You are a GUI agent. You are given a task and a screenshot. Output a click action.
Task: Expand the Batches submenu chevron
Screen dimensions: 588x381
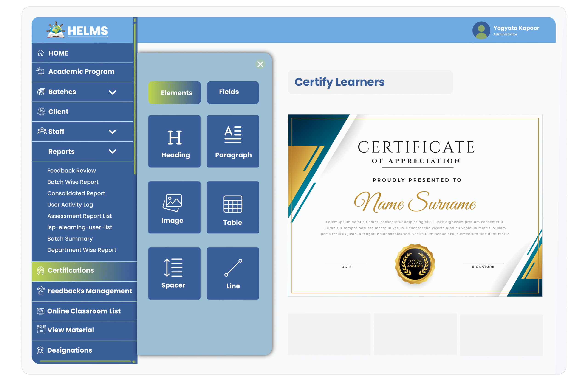point(112,92)
